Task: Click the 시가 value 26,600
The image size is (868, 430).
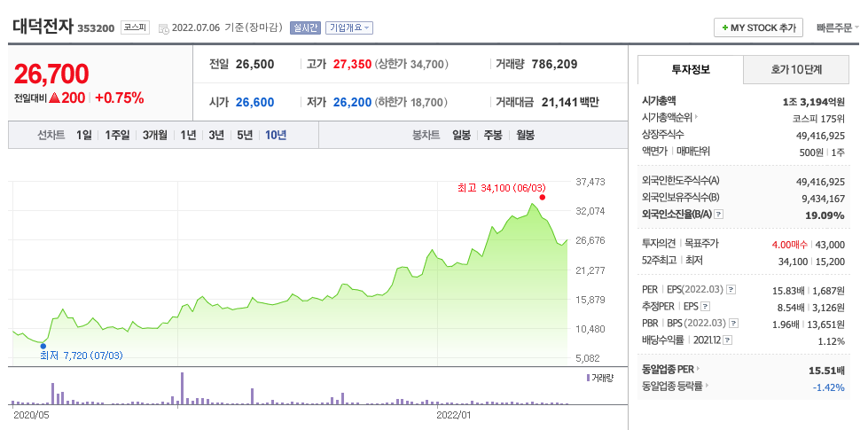Action: click(x=254, y=102)
